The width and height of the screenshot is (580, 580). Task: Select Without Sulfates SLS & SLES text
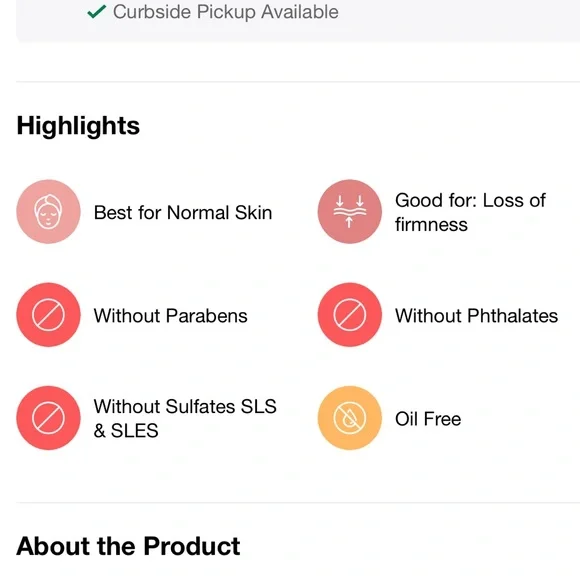tap(185, 418)
